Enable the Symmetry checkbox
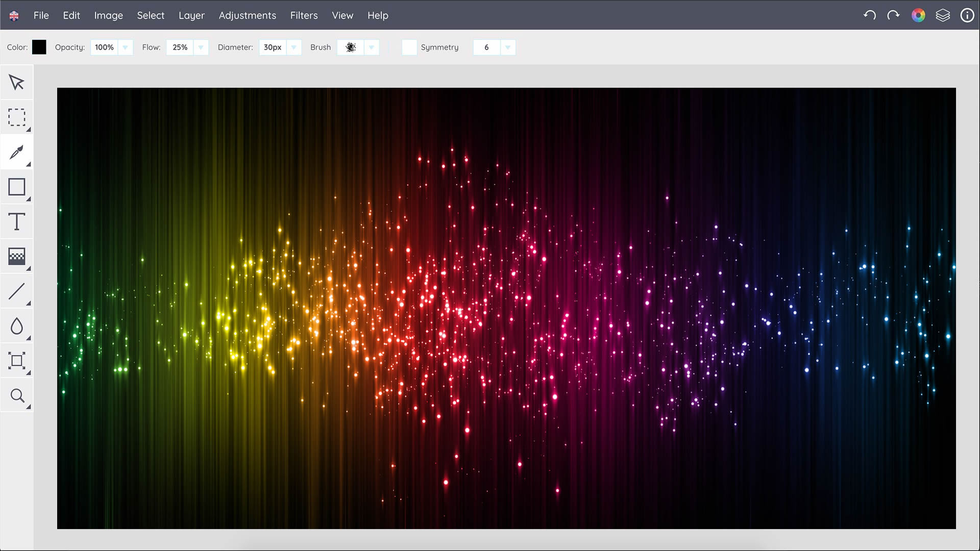 tap(409, 47)
